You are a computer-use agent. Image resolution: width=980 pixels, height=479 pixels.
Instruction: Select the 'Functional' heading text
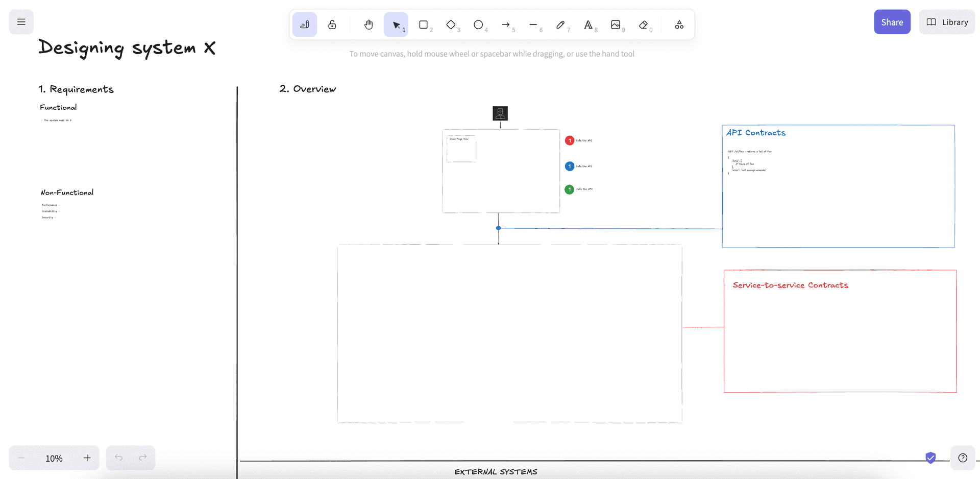(x=58, y=107)
